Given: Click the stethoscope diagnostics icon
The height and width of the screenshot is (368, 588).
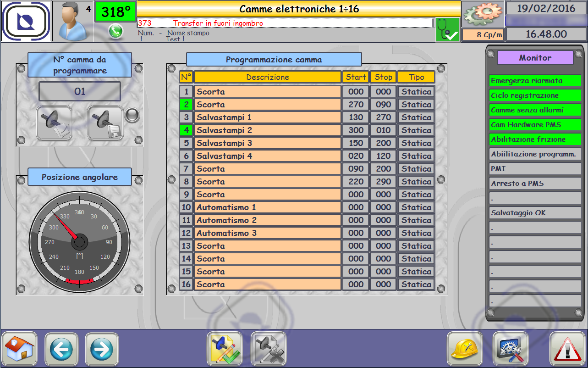Looking at the screenshot, I should 447,30.
